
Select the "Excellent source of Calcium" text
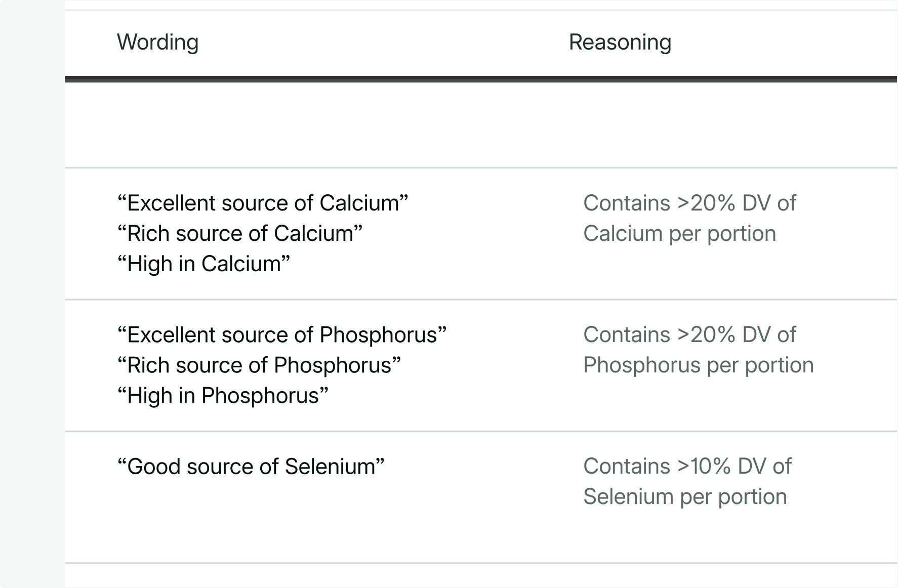pyautogui.click(x=262, y=203)
